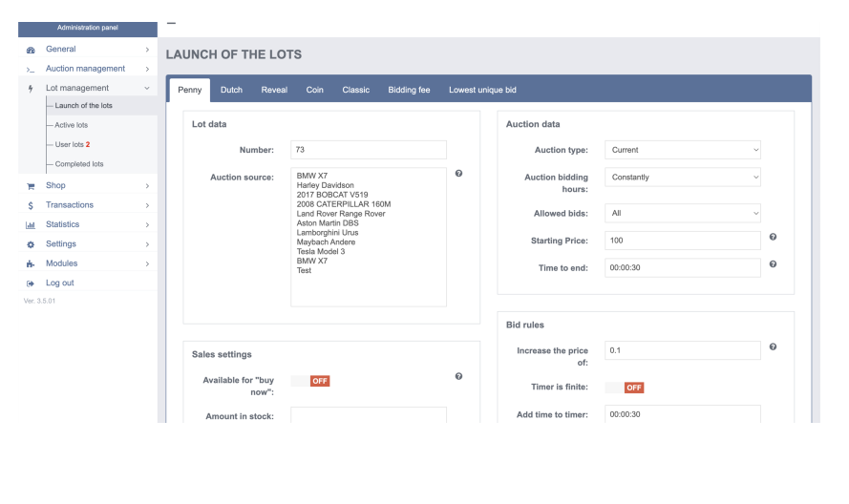Switch to the Coin tab
This screenshot has width=849, height=504.
(x=314, y=90)
